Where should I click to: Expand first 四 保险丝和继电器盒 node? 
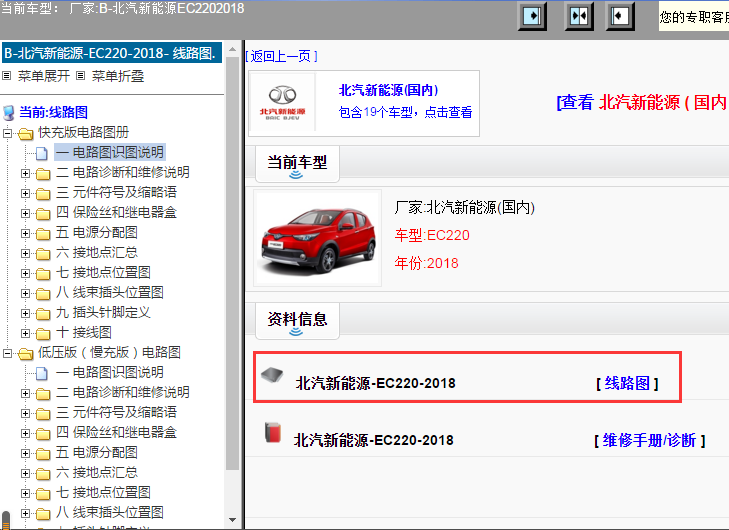click(25, 213)
